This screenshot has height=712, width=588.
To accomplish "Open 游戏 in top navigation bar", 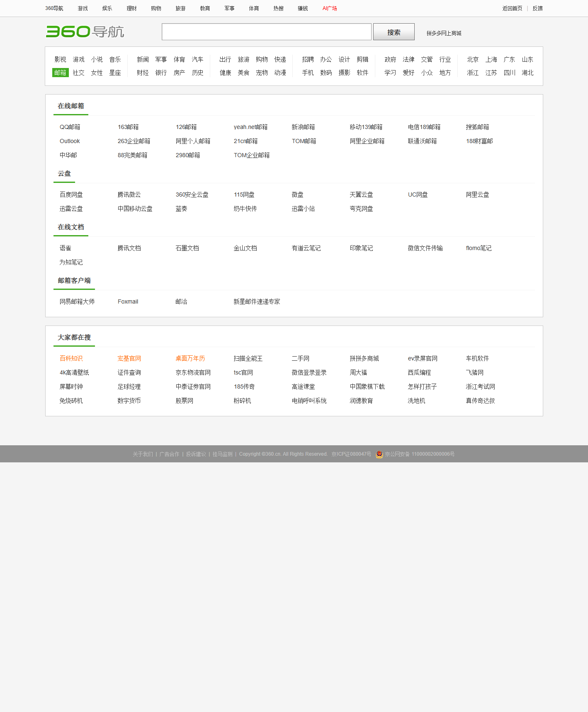I will click(x=83, y=8).
